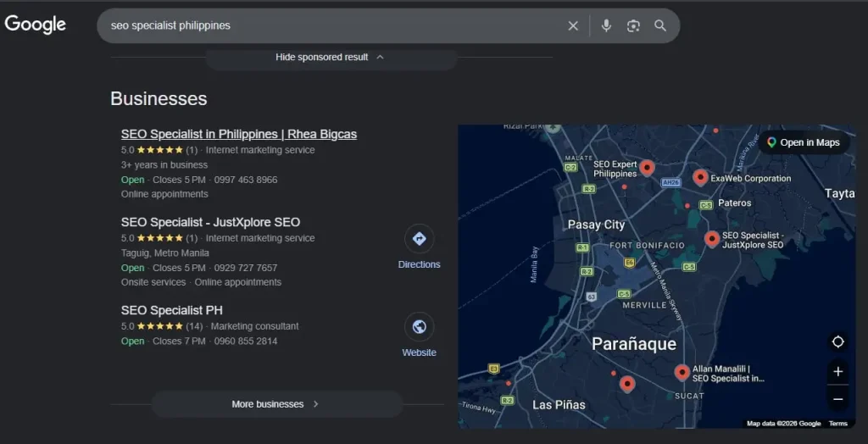868x444 pixels.
Task: Click Open in Maps button
Action: click(804, 142)
